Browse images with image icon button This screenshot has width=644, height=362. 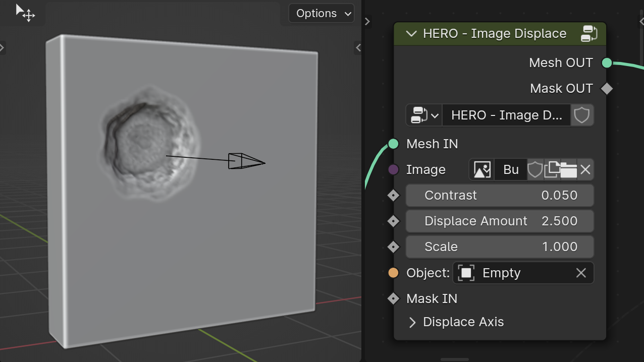[481, 170]
